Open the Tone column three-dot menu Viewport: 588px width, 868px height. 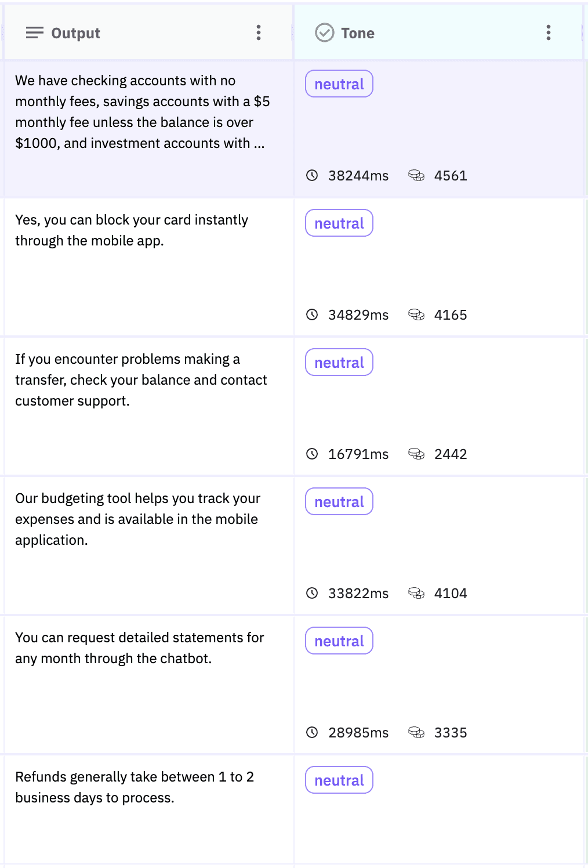548,32
